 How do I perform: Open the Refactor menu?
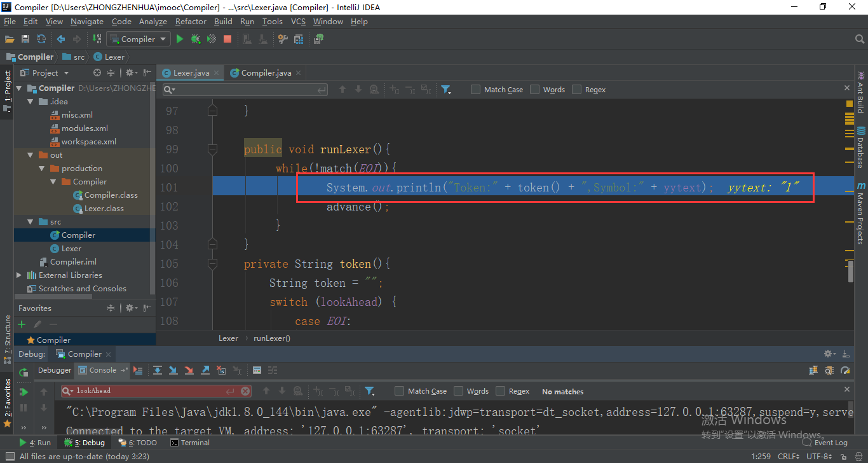point(191,21)
